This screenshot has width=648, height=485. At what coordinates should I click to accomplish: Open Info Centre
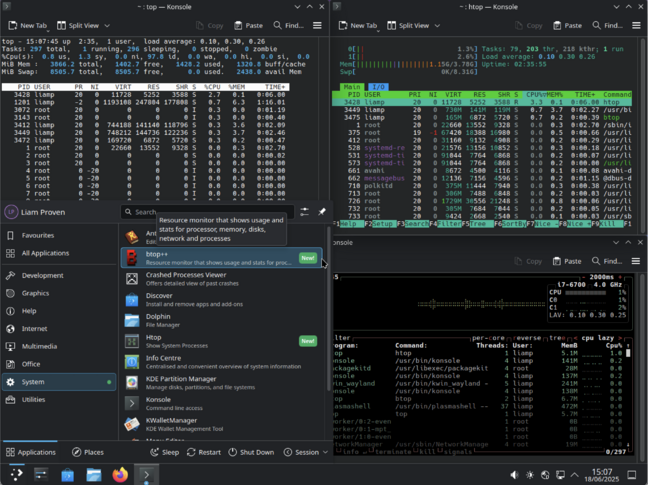(222, 362)
